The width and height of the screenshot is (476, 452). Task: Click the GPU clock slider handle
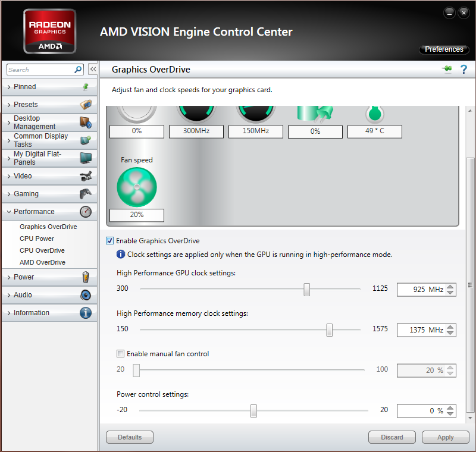coord(306,290)
